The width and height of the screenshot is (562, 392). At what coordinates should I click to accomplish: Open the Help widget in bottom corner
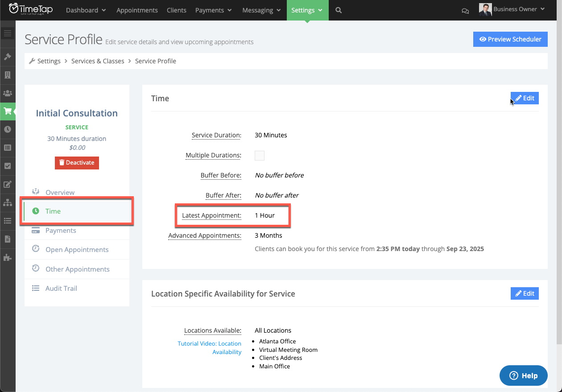click(x=523, y=375)
